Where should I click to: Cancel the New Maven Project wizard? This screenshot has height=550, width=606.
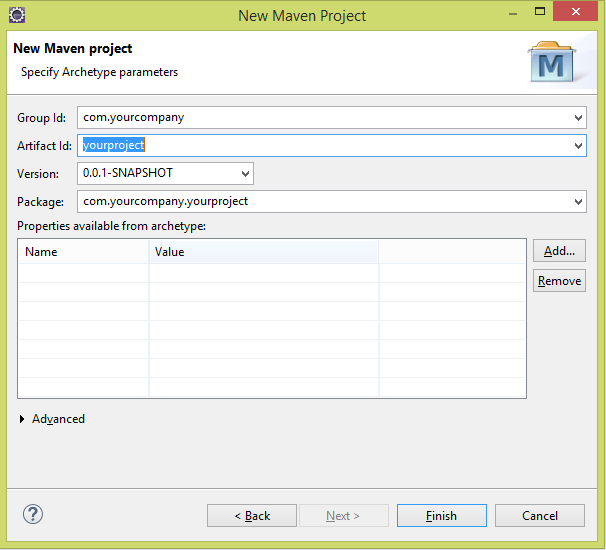coord(540,516)
